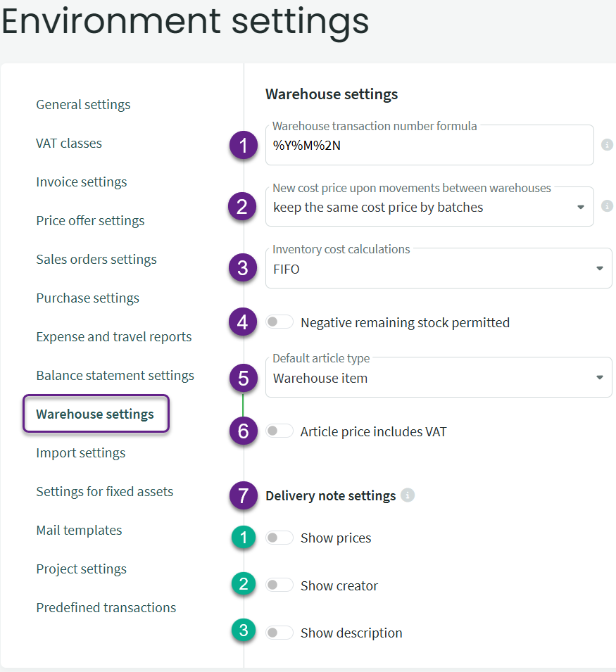Click info icon beside transaction number formula
Viewport: 616px width, 672px height.
[607, 145]
